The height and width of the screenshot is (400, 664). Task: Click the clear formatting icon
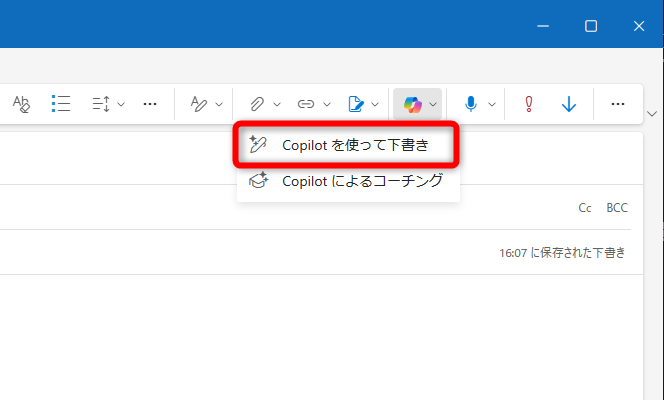[x=21, y=104]
